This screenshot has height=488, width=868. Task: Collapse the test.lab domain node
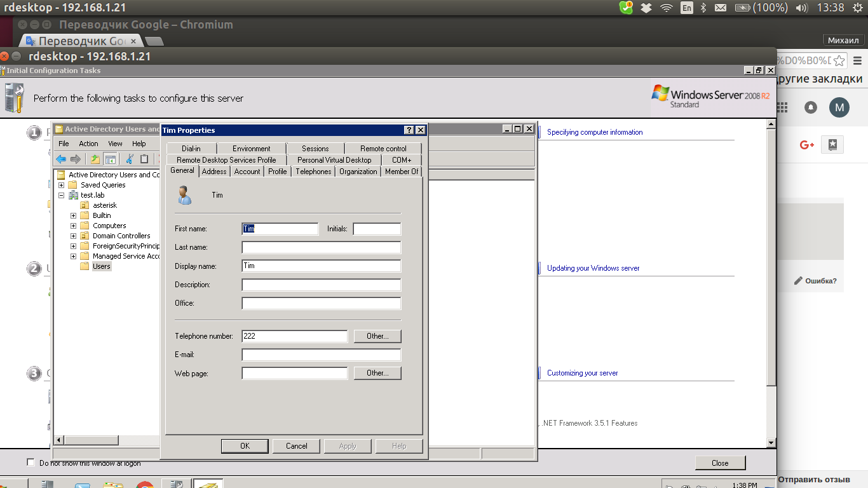[62, 195]
